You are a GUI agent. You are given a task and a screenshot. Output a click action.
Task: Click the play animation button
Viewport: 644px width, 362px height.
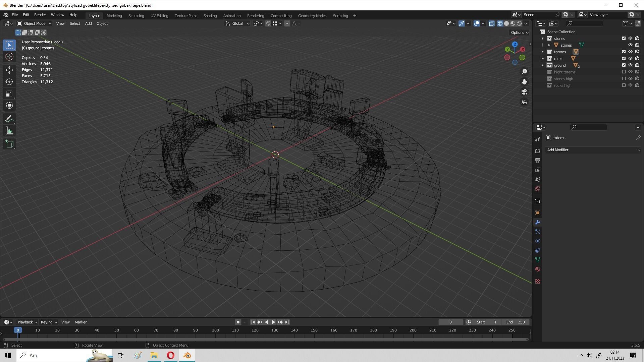(x=273, y=322)
